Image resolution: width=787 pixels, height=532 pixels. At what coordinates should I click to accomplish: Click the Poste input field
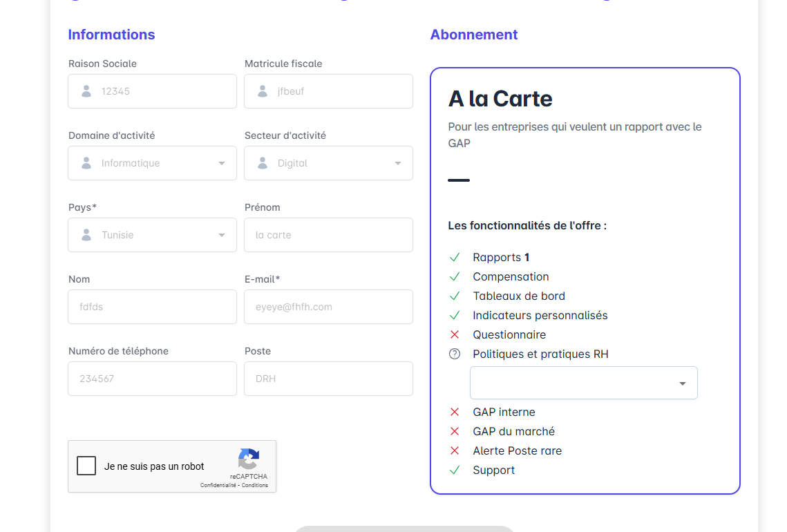click(x=328, y=379)
